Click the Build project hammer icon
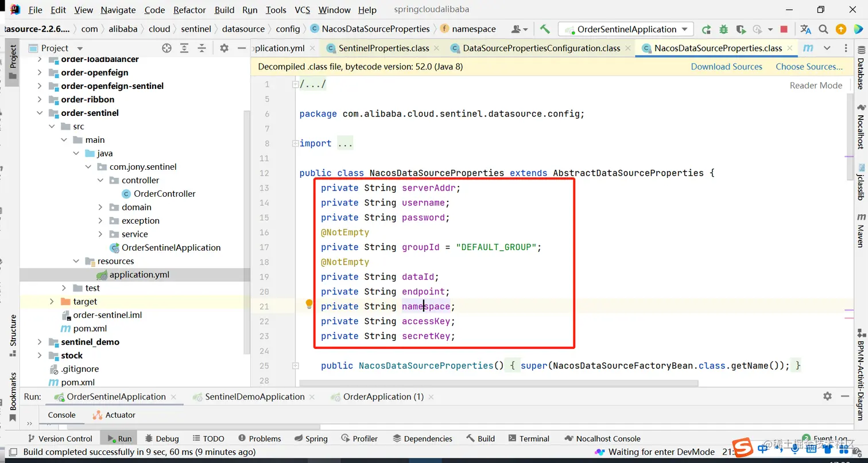 (x=545, y=29)
